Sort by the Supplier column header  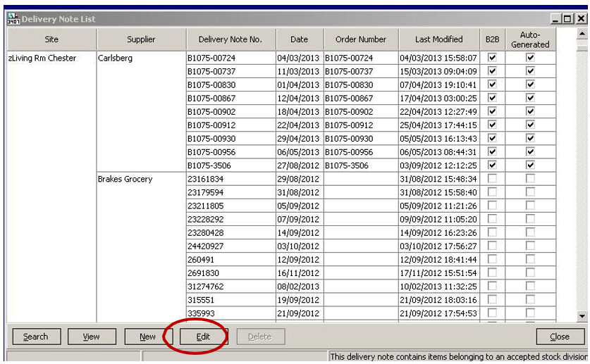(x=141, y=39)
